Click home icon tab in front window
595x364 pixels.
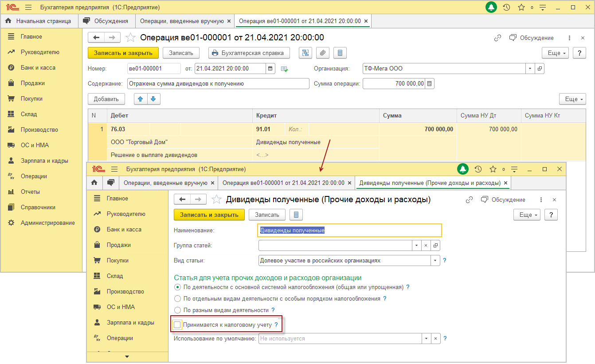(x=94, y=183)
